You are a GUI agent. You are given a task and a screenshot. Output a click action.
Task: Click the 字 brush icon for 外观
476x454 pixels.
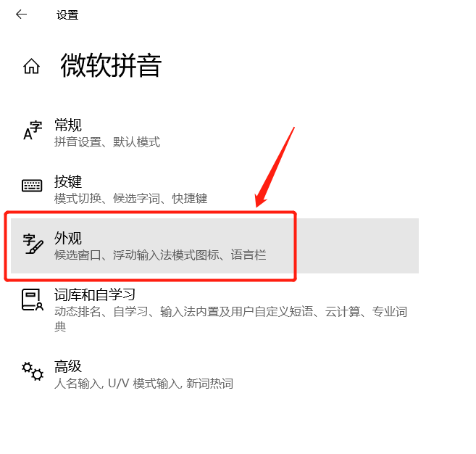[33, 244]
